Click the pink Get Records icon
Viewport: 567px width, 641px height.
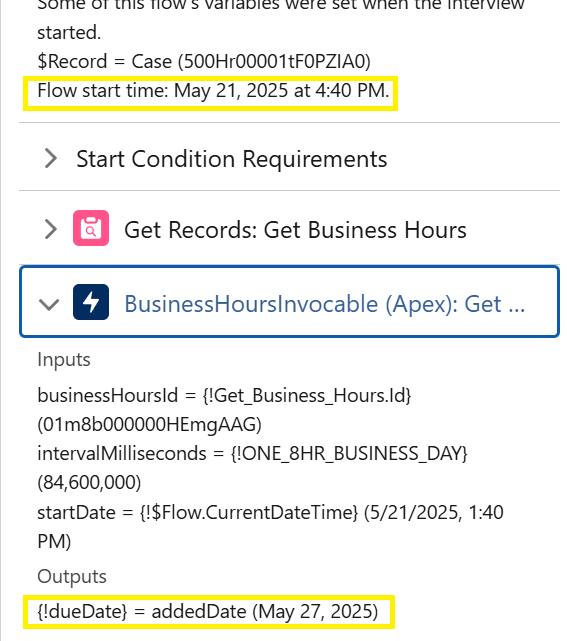point(91,228)
